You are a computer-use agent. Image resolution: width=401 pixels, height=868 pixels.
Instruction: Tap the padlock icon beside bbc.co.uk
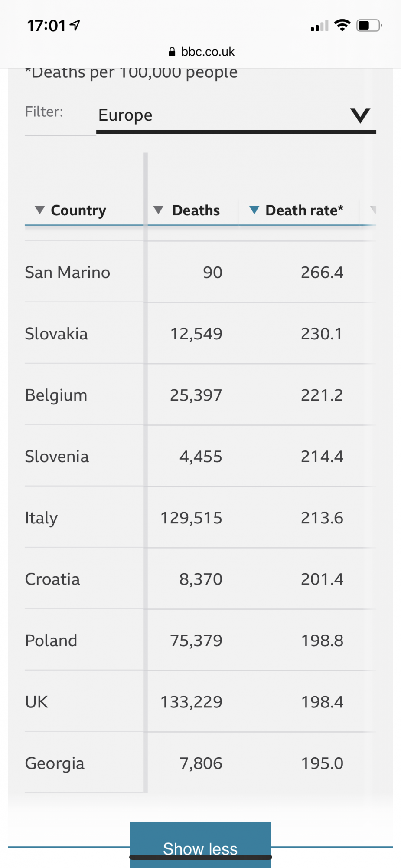172,52
